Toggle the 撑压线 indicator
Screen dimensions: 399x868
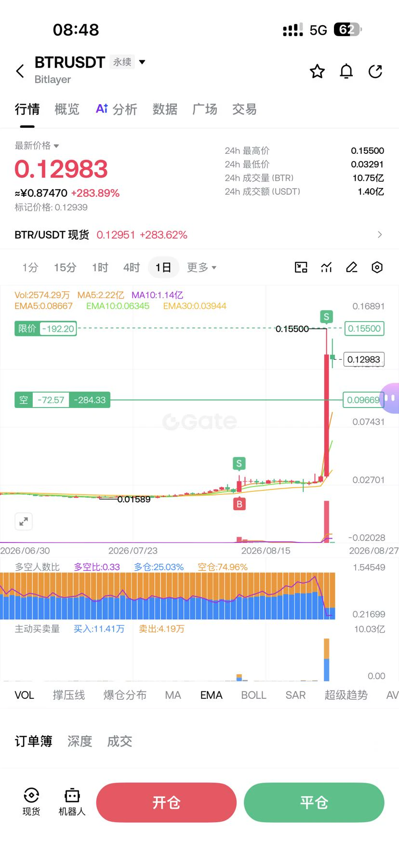pyautogui.click(x=69, y=695)
